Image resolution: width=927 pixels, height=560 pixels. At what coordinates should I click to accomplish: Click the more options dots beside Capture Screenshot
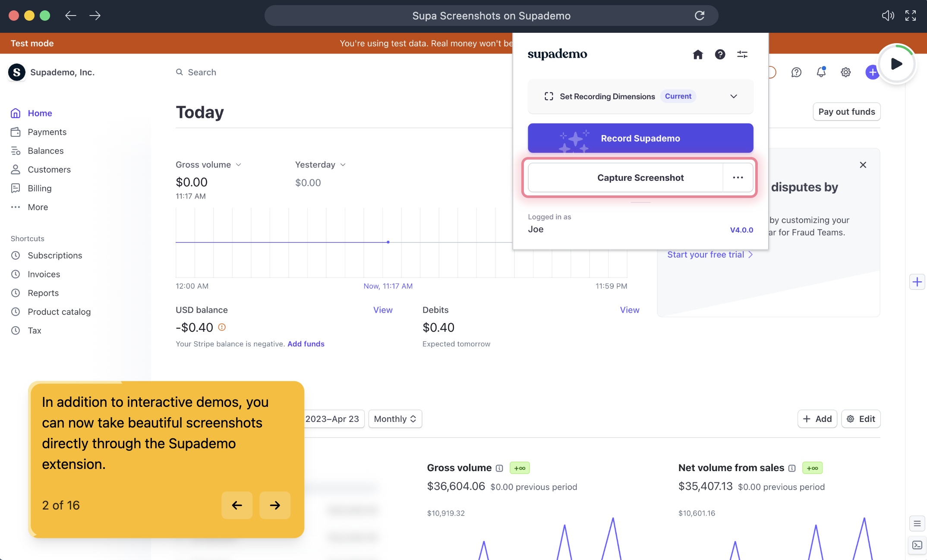click(x=738, y=178)
